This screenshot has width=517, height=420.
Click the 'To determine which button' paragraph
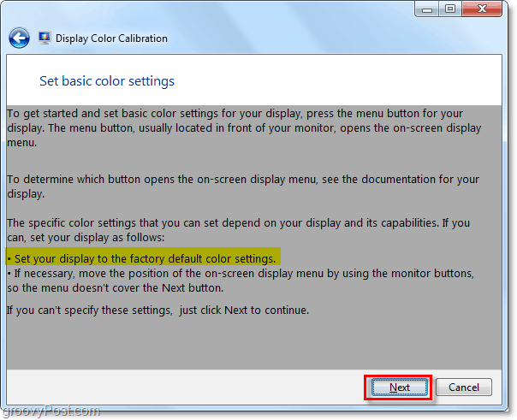pyautogui.click(x=243, y=186)
